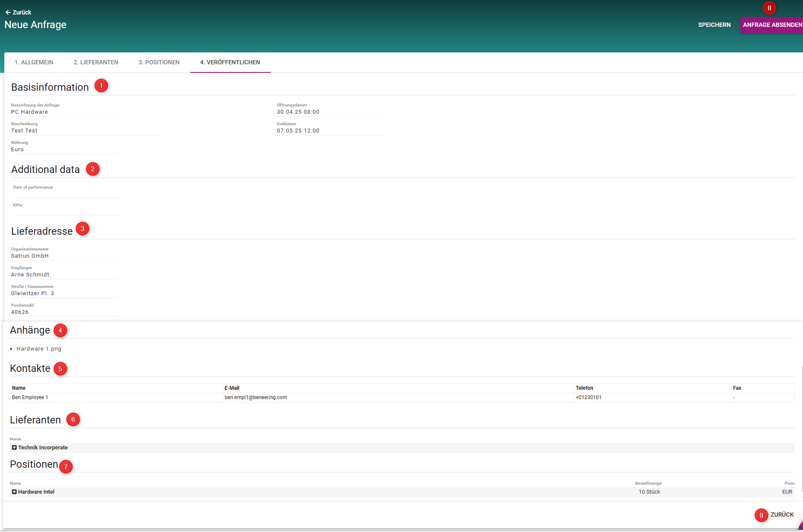Click the KPIs field
The width and height of the screenshot is (803, 532).
tap(66, 211)
